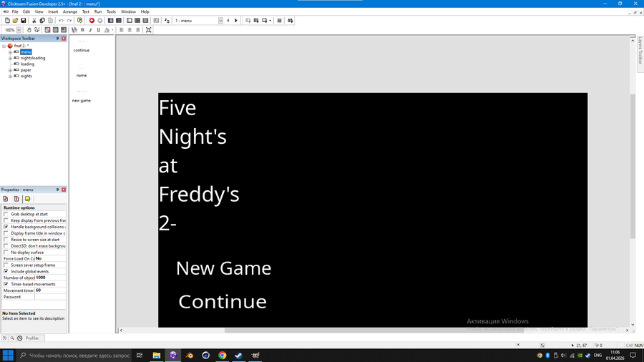Click the bold B formatting icon
Viewport: 644px width, 362px height.
point(82,30)
